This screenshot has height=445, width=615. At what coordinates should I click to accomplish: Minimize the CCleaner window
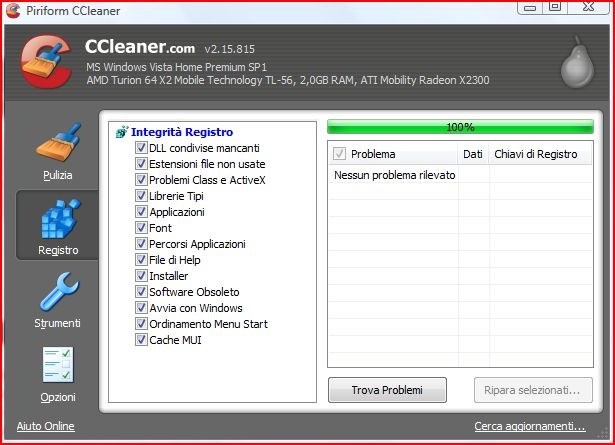530,8
